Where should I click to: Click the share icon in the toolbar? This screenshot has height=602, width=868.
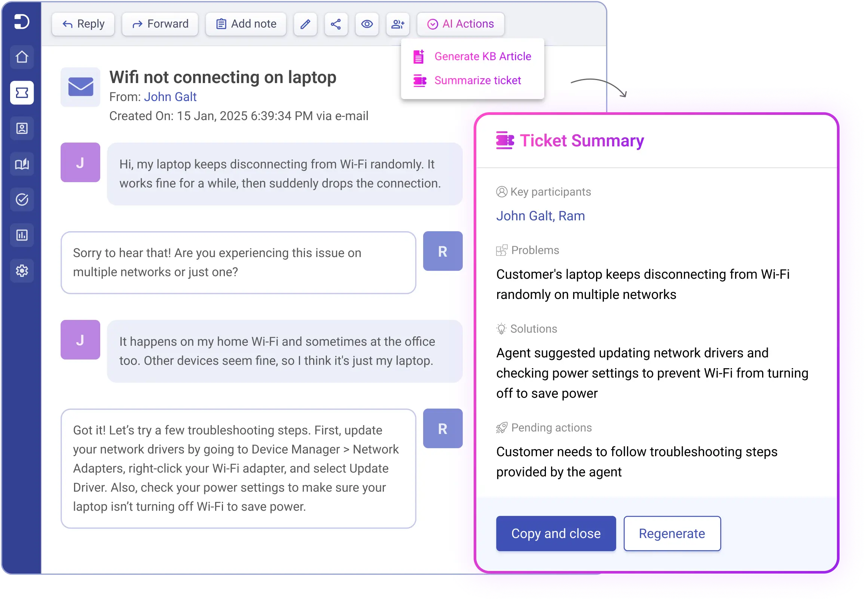(336, 24)
